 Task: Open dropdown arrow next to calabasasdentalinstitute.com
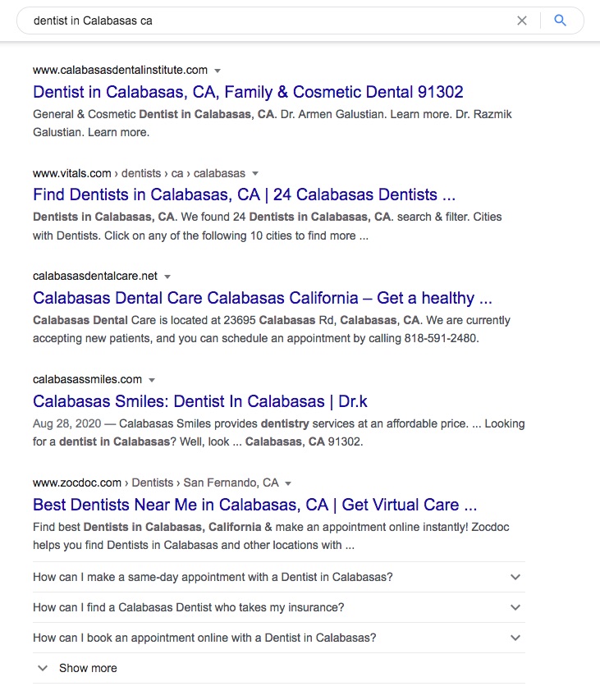pyautogui.click(x=218, y=71)
